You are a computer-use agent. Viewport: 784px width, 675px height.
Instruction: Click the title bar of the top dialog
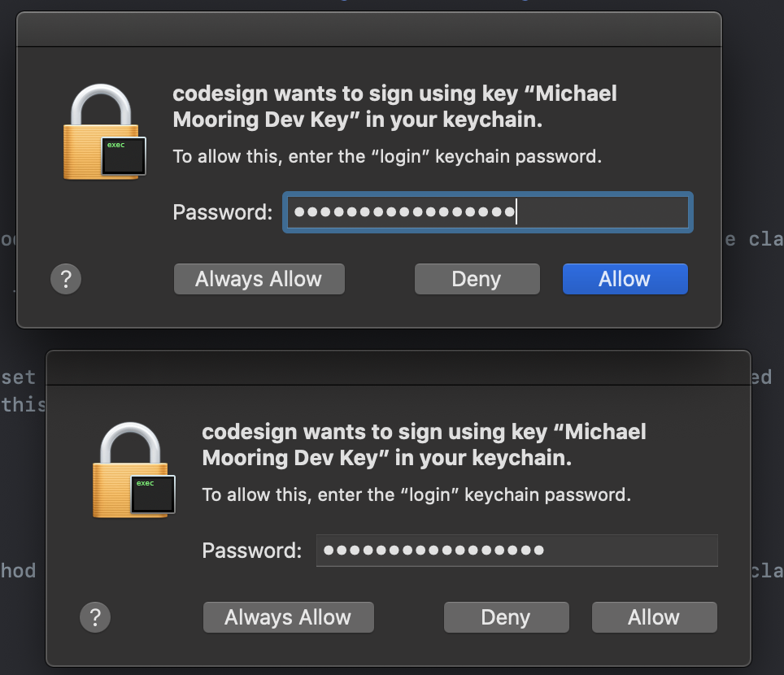pyautogui.click(x=368, y=30)
